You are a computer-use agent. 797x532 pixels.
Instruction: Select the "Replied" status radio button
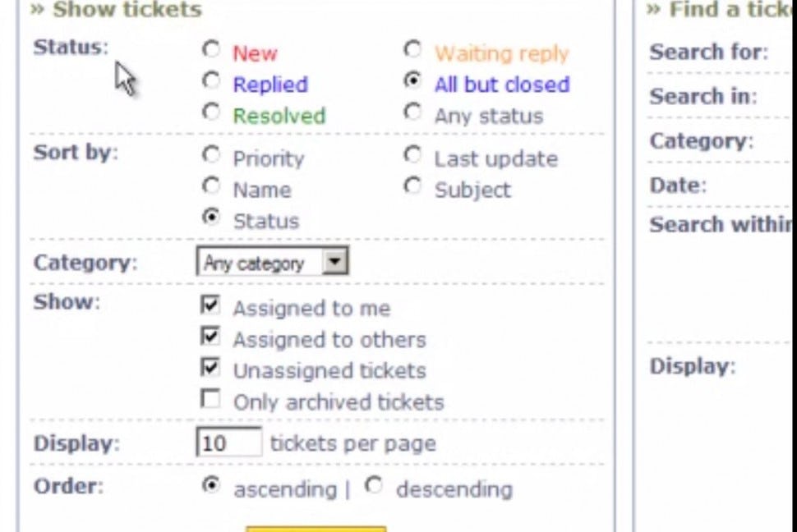pyautogui.click(x=211, y=81)
